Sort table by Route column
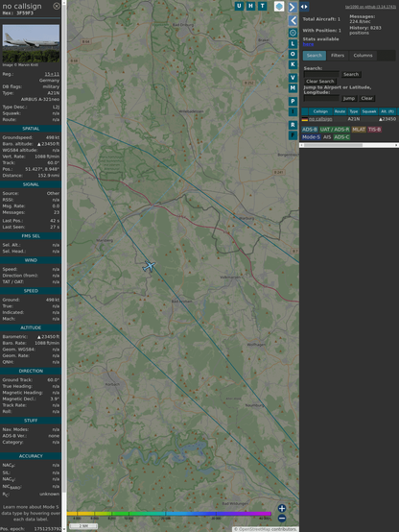Screen dimensions: 399x532 [340, 111]
